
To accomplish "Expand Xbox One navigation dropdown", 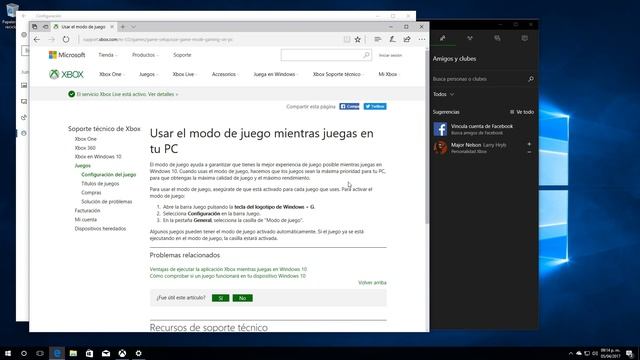I will click(x=111, y=74).
